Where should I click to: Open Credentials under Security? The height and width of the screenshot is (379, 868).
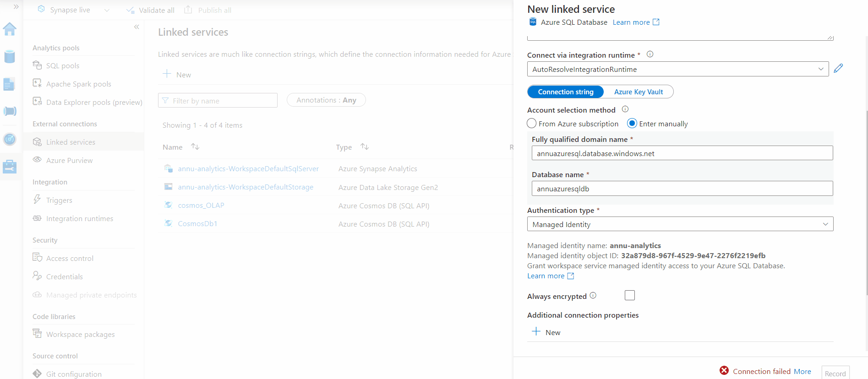click(x=65, y=277)
